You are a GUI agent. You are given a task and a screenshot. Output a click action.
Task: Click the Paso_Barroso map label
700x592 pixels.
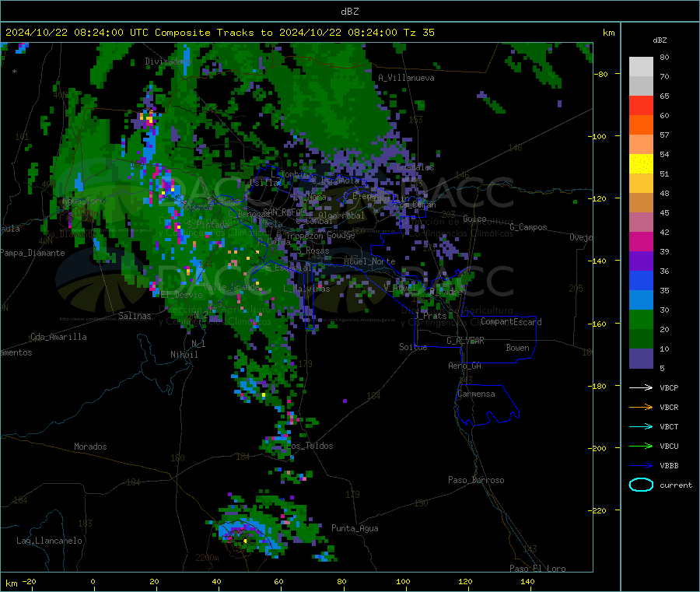(x=476, y=481)
